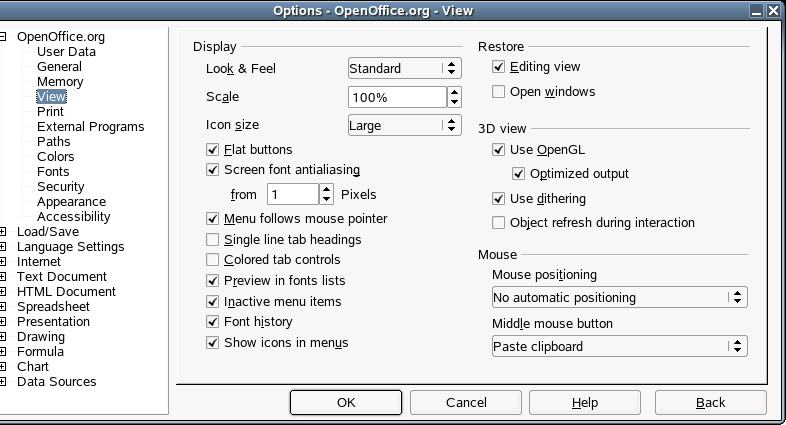Click the Scale percentage input field
The image size is (786, 425).
(396, 97)
